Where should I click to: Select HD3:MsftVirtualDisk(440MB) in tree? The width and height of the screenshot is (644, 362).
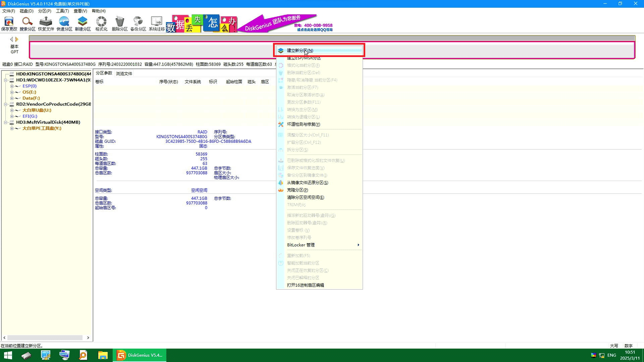48,122
